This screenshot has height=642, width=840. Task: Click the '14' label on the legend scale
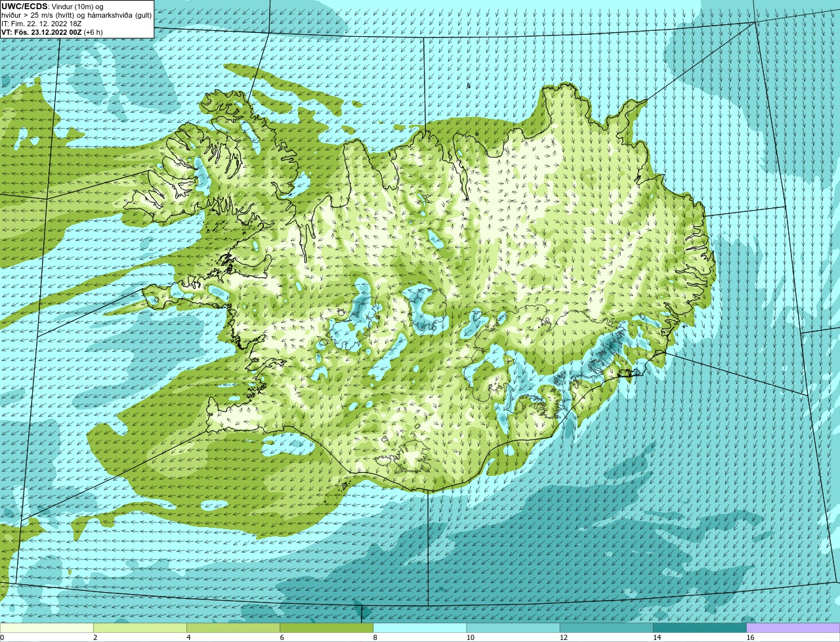(x=656, y=637)
